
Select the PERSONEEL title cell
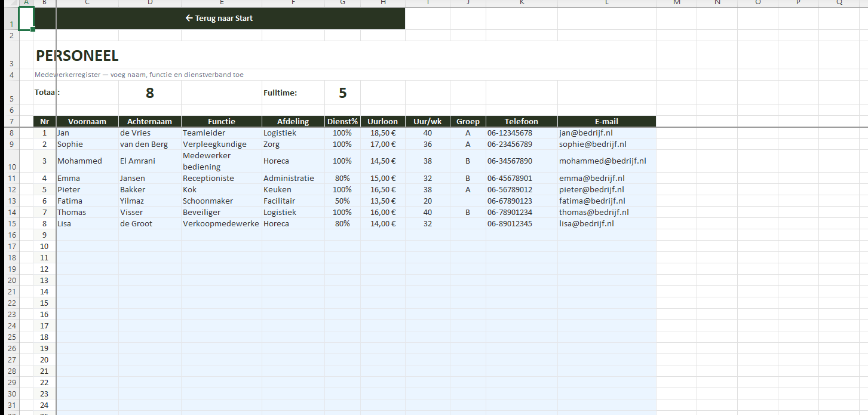(78, 56)
